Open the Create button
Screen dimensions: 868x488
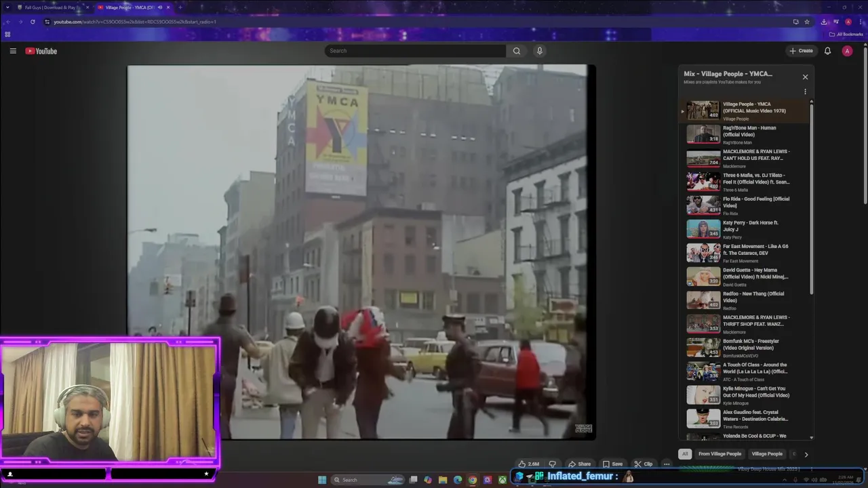(801, 51)
